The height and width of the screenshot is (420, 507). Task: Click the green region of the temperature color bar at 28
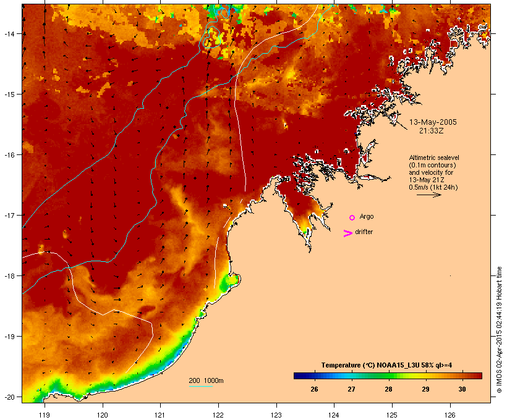(388, 376)
